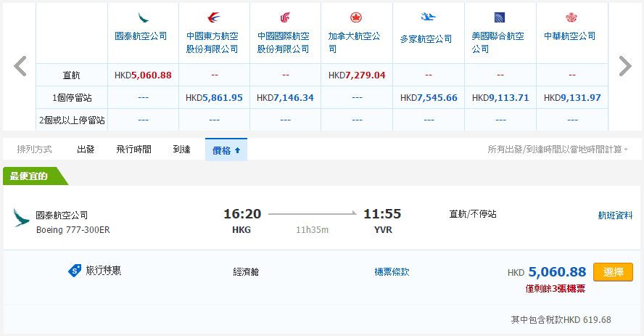Open the 機票條款 ticket terms link
Screen dimensions: 644x336
pyautogui.click(x=392, y=271)
